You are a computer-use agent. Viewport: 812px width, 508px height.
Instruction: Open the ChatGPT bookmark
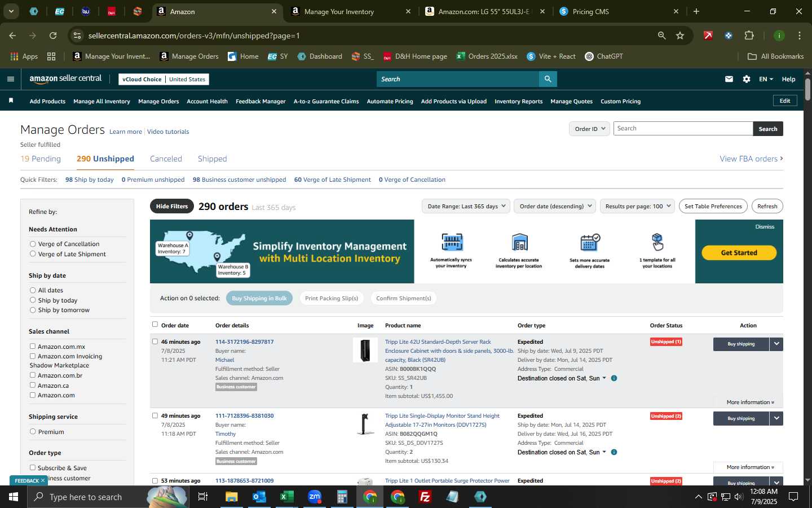click(604, 56)
